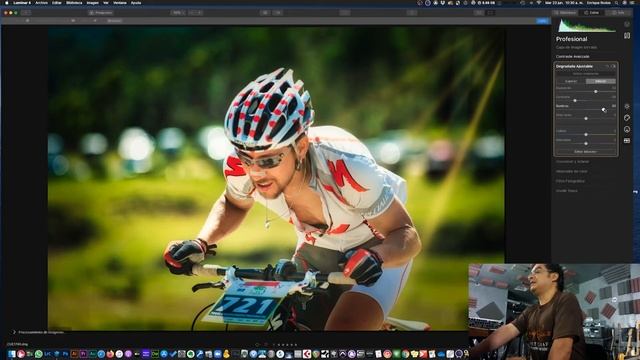Select the Inferior gradient tab
Screen dimensions: 640x360
pyautogui.click(x=600, y=81)
